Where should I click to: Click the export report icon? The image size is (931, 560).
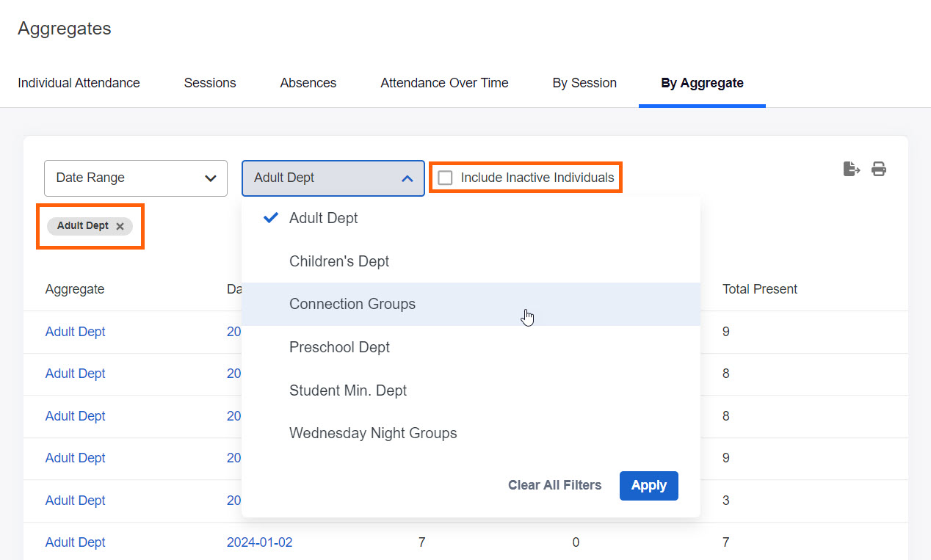[851, 170]
